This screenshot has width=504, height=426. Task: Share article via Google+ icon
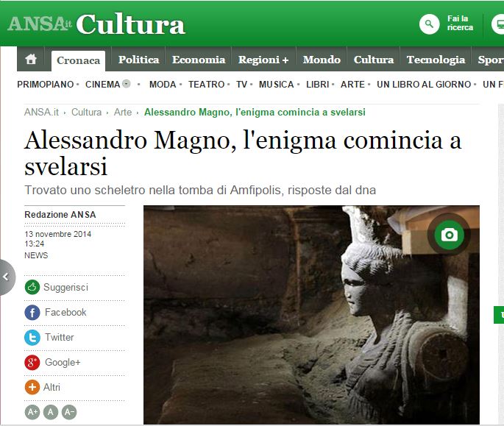pyautogui.click(x=32, y=363)
